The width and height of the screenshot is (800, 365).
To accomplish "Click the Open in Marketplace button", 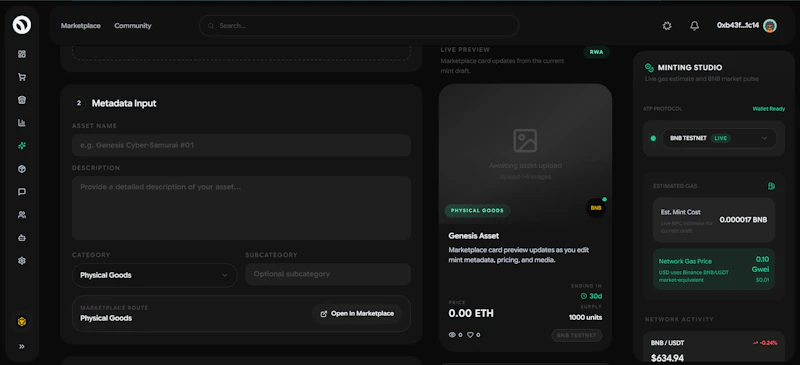I will point(357,313).
